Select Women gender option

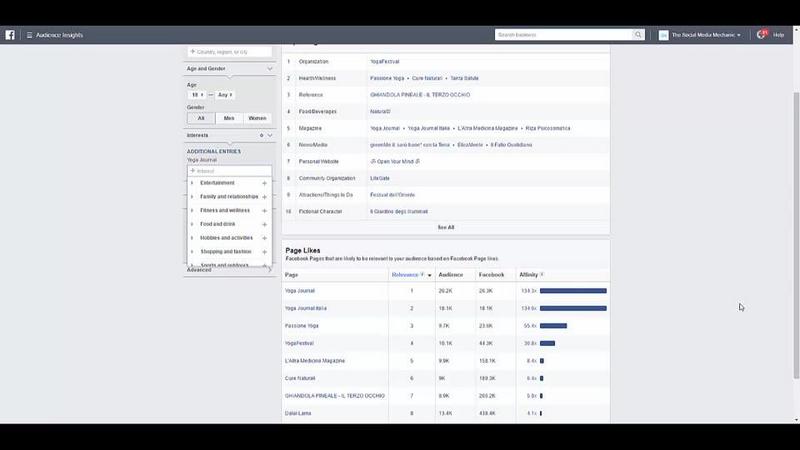pos(257,118)
